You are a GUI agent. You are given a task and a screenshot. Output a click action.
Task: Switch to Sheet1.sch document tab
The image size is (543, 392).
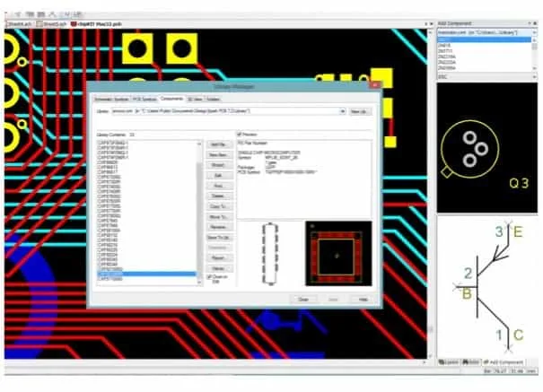point(18,23)
